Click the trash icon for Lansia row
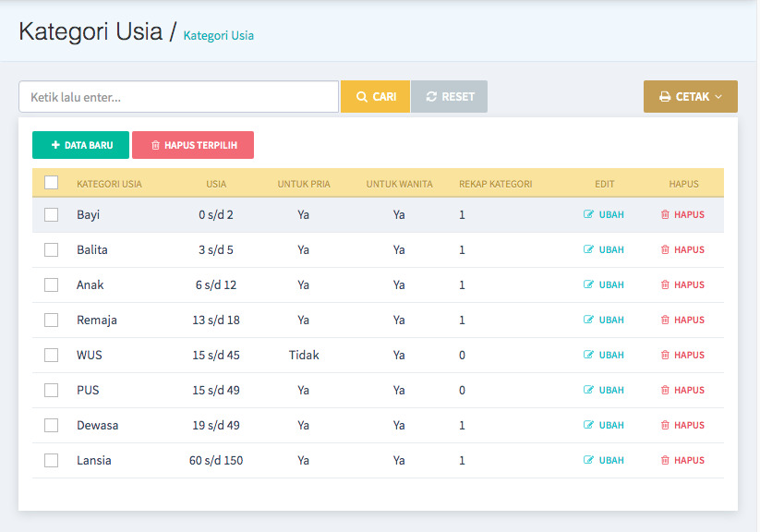The width and height of the screenshot is (760, 532). coord(665,461)
